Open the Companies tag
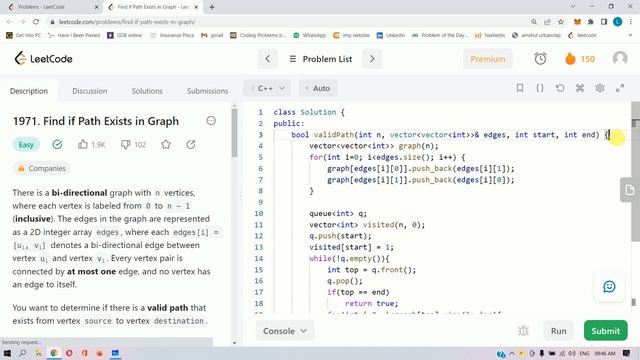640x360 pixels. click(x=42, y=168)
